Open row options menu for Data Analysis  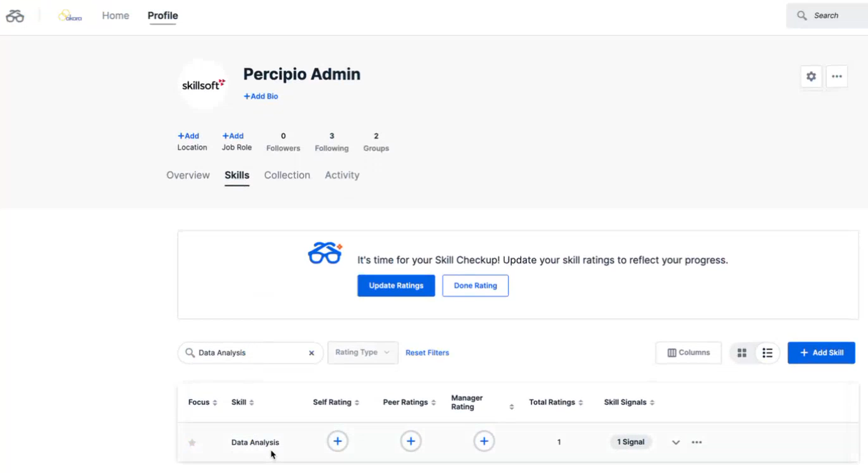coord(697,443)
